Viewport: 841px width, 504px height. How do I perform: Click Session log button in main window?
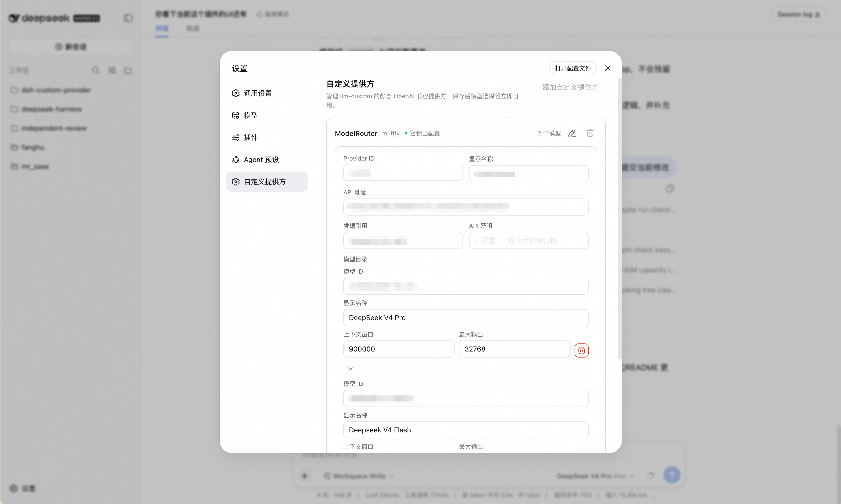799,14
